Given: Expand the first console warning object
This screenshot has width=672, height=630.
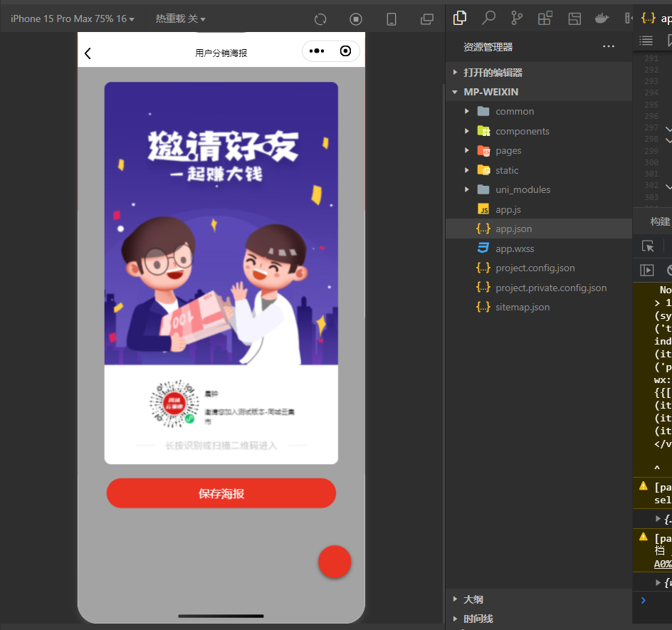Looking at the screenshot, I should [x=658, y=518].
